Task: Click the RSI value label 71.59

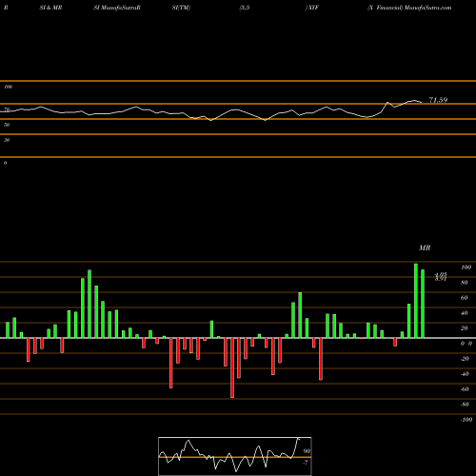Action: pyautogui.click(x=438, y=100)
